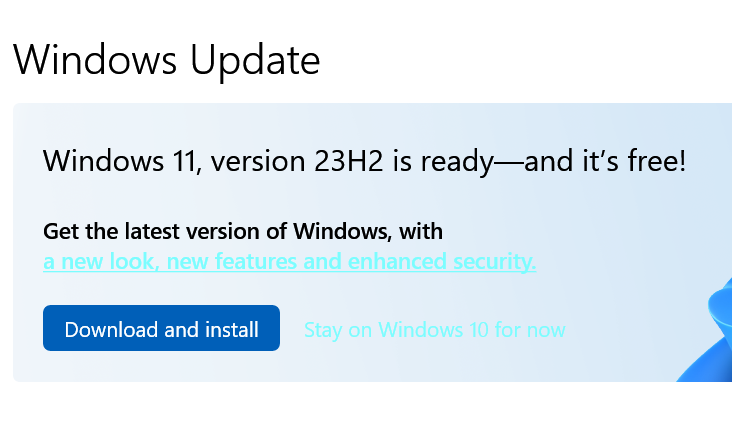Click the word Update in the heading
Viewport: 732px width, 422px height.
(249, 61)
